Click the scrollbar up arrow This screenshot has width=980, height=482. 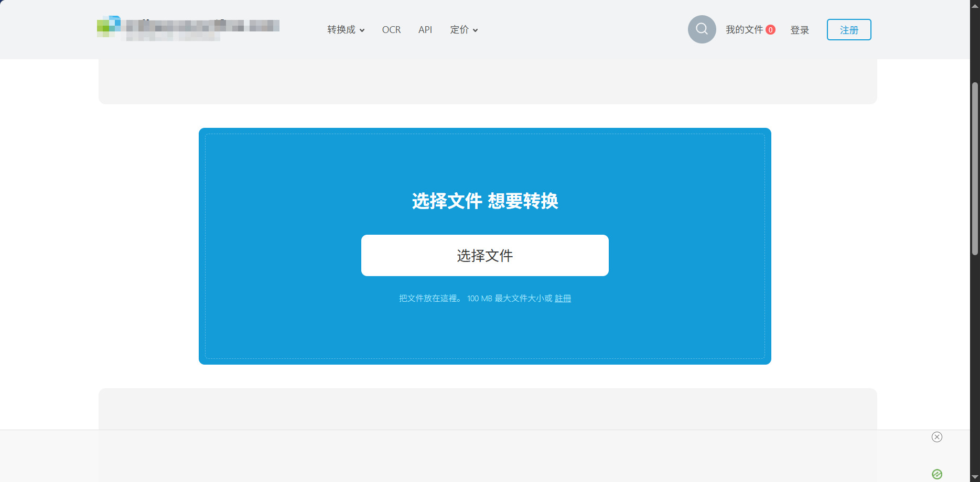975,5
